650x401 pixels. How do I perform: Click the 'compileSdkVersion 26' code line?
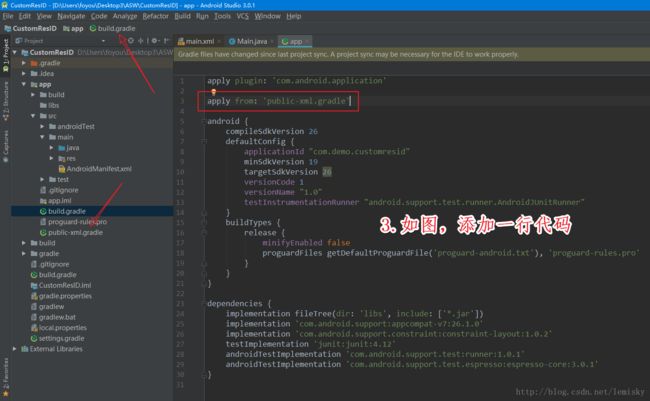(272, 131)
